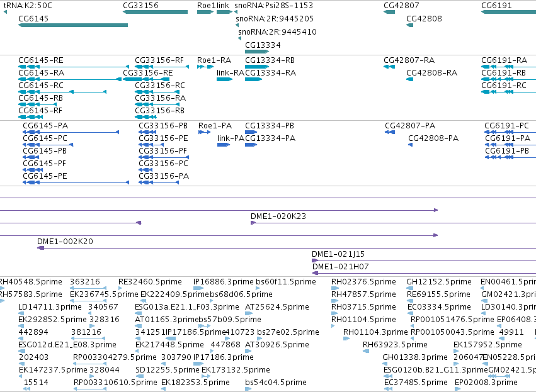The image size is (536, 392).
Task: Select transcript CG6145-RE
Action: pos(74,67)
